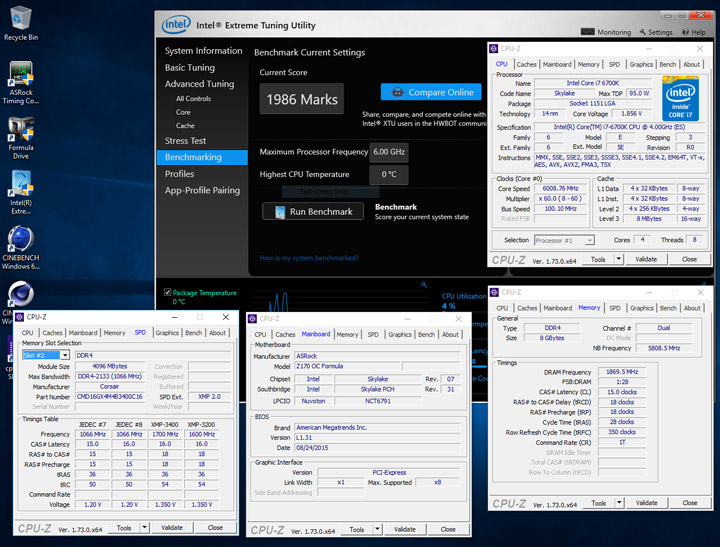
Task: Open XTU Help icon
Action: click(x=685, y=32)
